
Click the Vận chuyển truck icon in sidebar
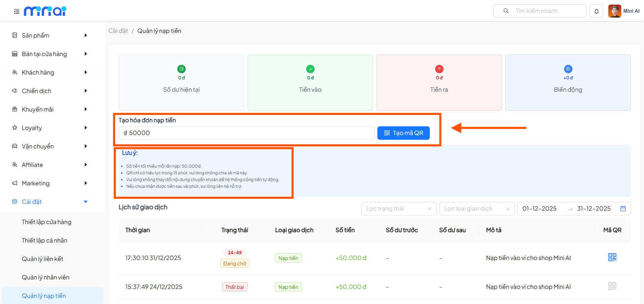tap(14, 146)
